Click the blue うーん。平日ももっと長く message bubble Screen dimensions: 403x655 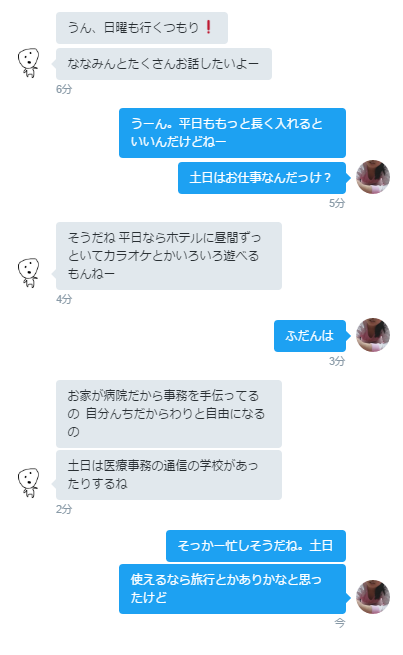232,133
